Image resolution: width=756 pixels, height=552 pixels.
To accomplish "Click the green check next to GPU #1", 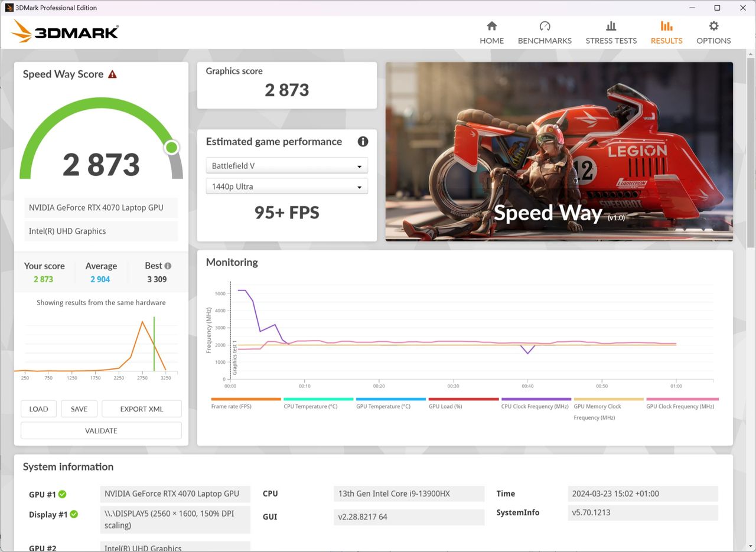I will [62, 494].
